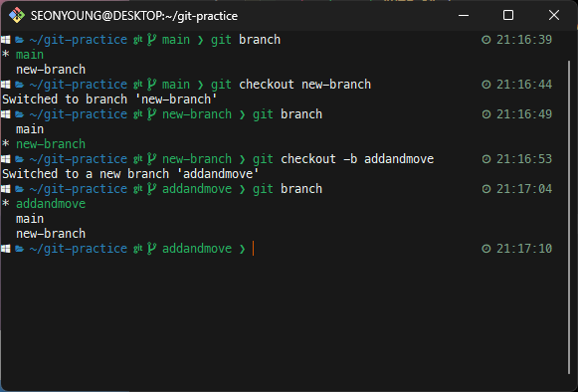Viewport: 578px width, 392px height.
Task: Click folder icon on the 21:16:53 prompt line
Action: [20, 159]
